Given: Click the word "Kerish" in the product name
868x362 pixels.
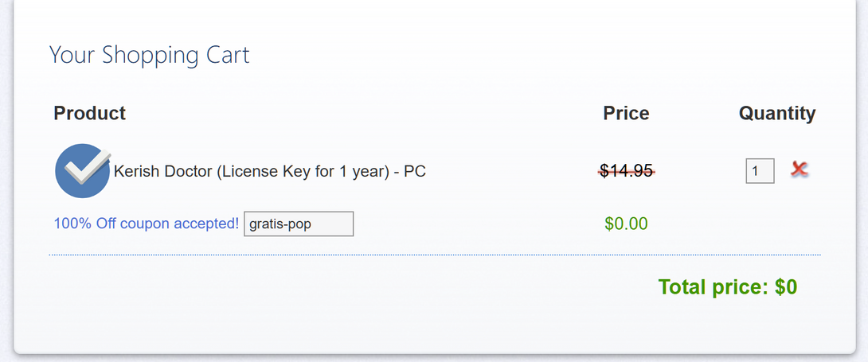Looking at the screenshot, I should [135, 171].
